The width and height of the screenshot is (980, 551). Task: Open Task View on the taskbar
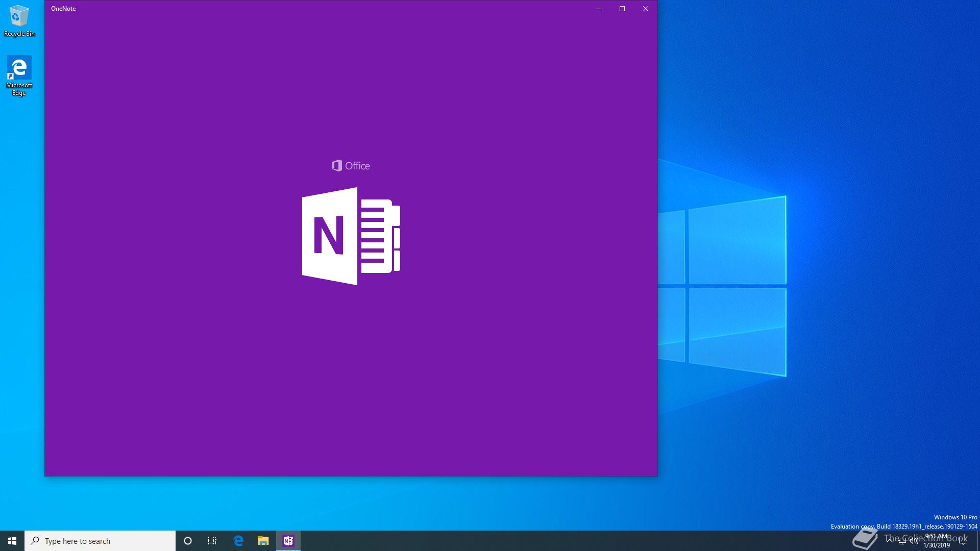click(x=212, y=541)
